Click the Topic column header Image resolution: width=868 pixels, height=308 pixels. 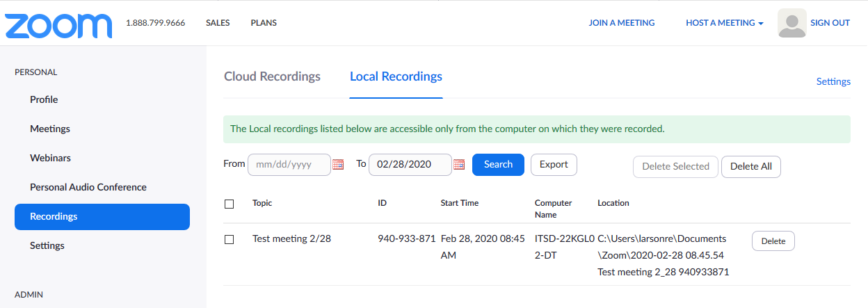click(x=262, y=203)
